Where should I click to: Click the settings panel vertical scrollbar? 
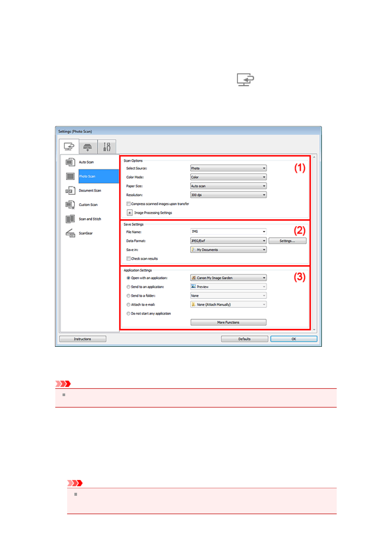314,243
